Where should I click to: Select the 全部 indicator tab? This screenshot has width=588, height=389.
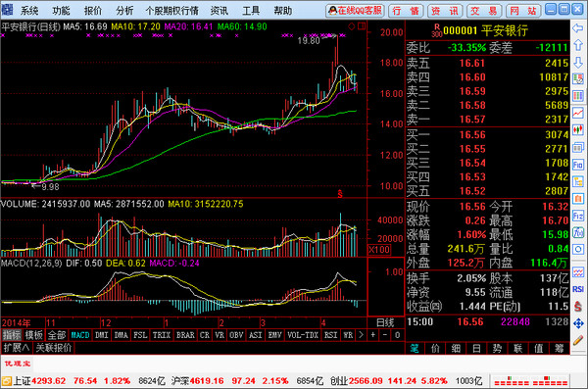tap(57, 335)
